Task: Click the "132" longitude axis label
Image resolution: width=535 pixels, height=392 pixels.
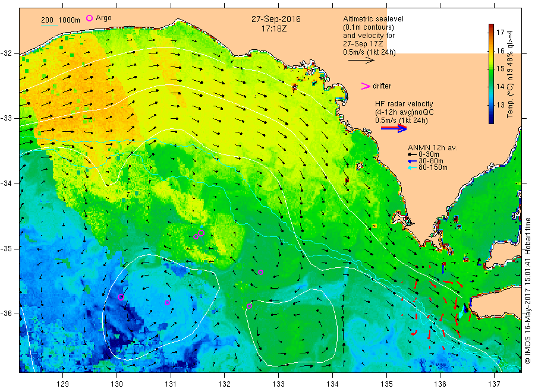Action: pyautogui.click(x=225, y=384)
